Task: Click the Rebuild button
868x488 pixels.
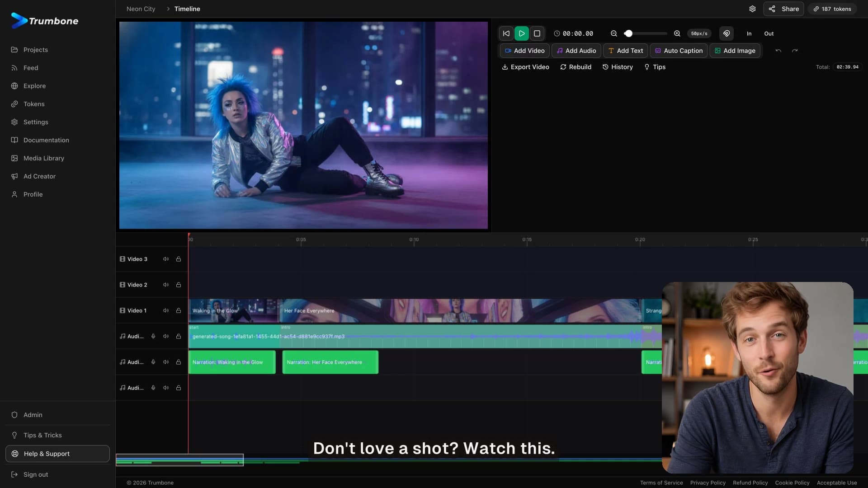Action: (576, 67)
